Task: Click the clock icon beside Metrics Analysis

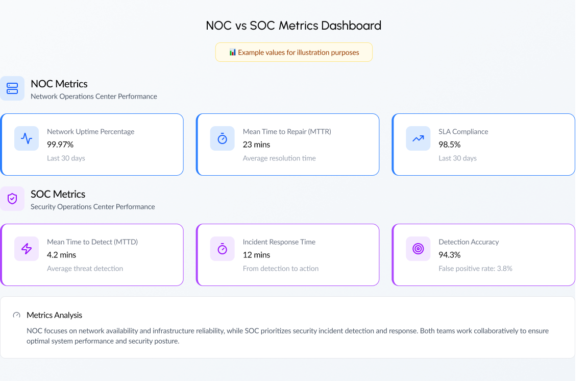Action: coord(16,315)
